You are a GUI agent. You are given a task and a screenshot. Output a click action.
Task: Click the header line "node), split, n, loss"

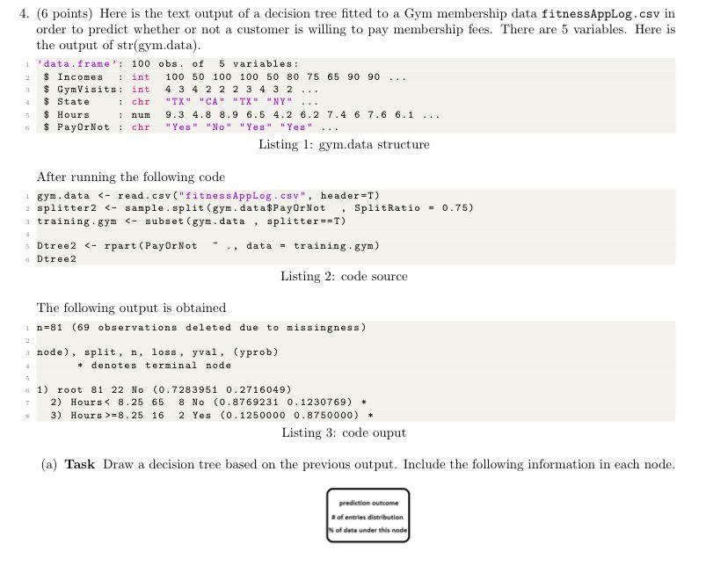158,352
